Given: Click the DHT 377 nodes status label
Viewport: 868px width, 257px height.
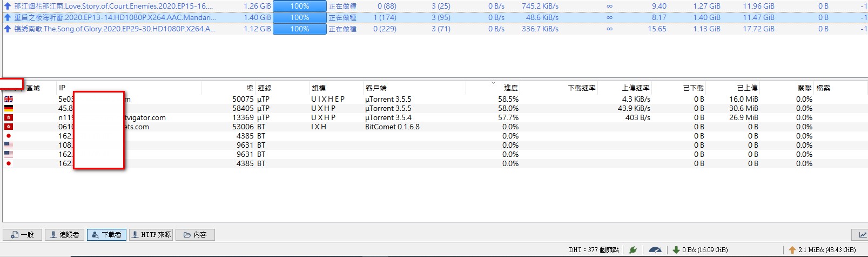Looking at the screenshot, I should [593, 250].
